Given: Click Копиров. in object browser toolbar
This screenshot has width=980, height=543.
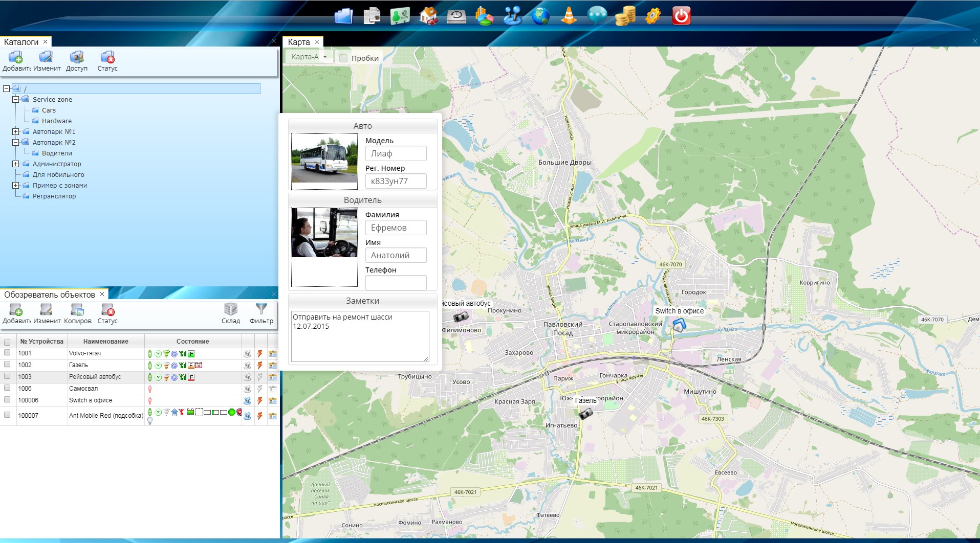Looking at the screenshot, I should pyautogui.click(x=77, y=313).
